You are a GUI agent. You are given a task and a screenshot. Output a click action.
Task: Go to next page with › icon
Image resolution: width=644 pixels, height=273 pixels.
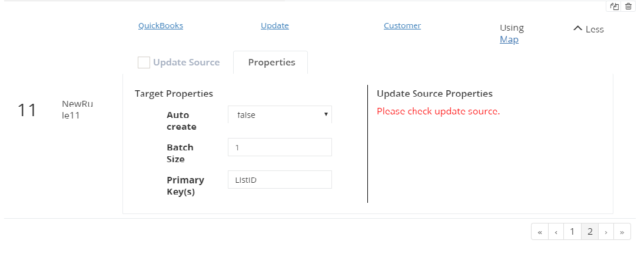tap(606, 232)
